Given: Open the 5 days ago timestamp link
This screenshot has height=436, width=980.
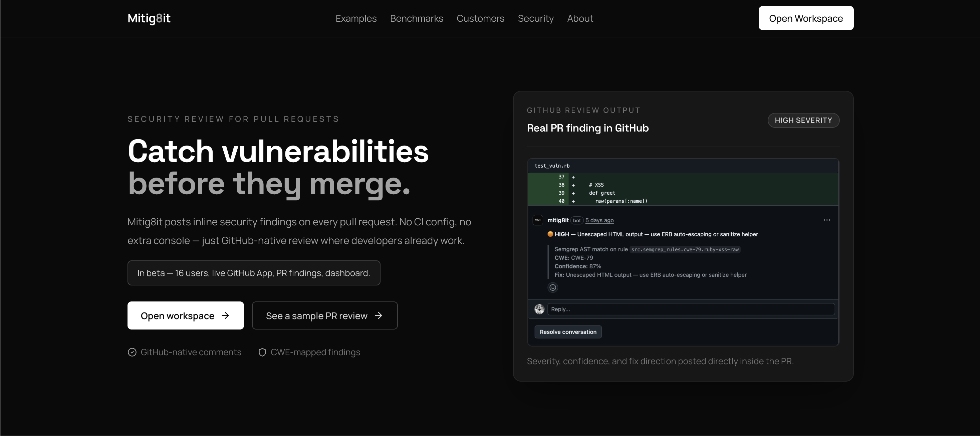Looking at the screenshot, I should coord(599,220).
